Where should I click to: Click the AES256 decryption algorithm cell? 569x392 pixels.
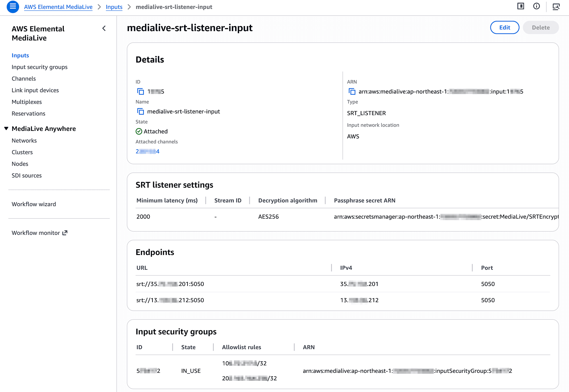269,217
